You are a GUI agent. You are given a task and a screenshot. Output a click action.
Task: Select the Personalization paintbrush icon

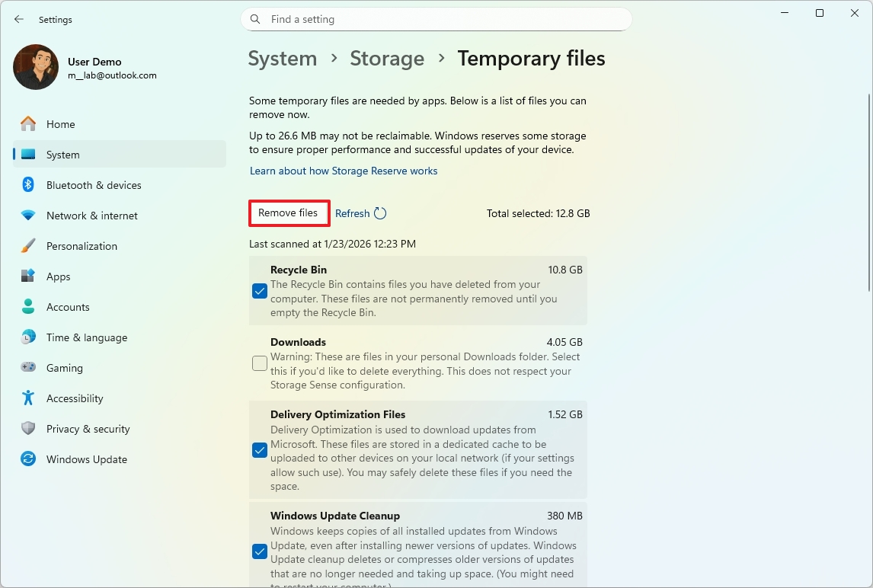click(x=28, y=246)
